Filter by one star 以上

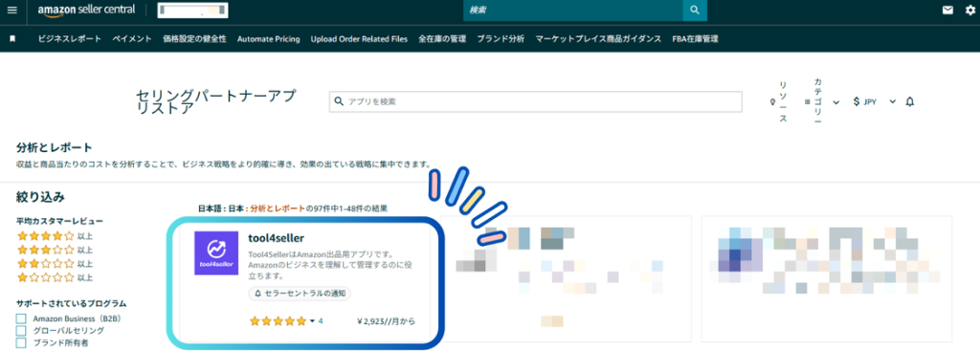[55, 277]
